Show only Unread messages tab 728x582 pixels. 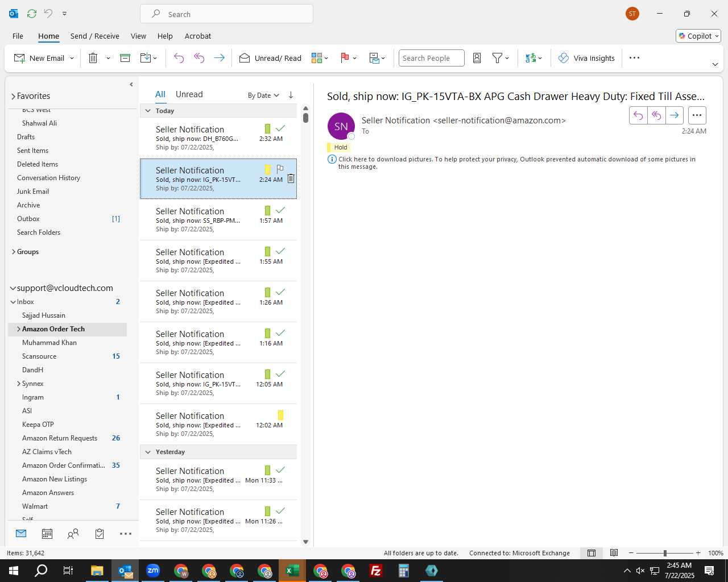[189, 94]
